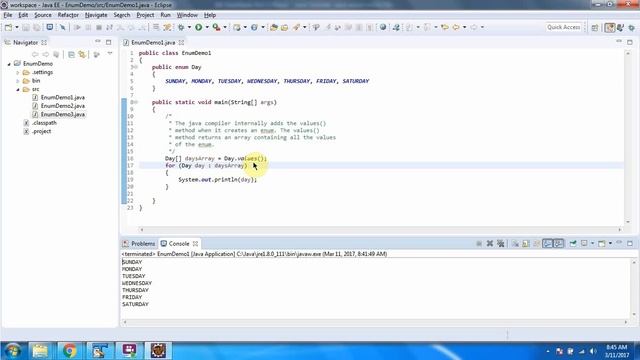640x360 pixels.
Task: Collapse the EnumDemo project node
Action: coord(9,64)
